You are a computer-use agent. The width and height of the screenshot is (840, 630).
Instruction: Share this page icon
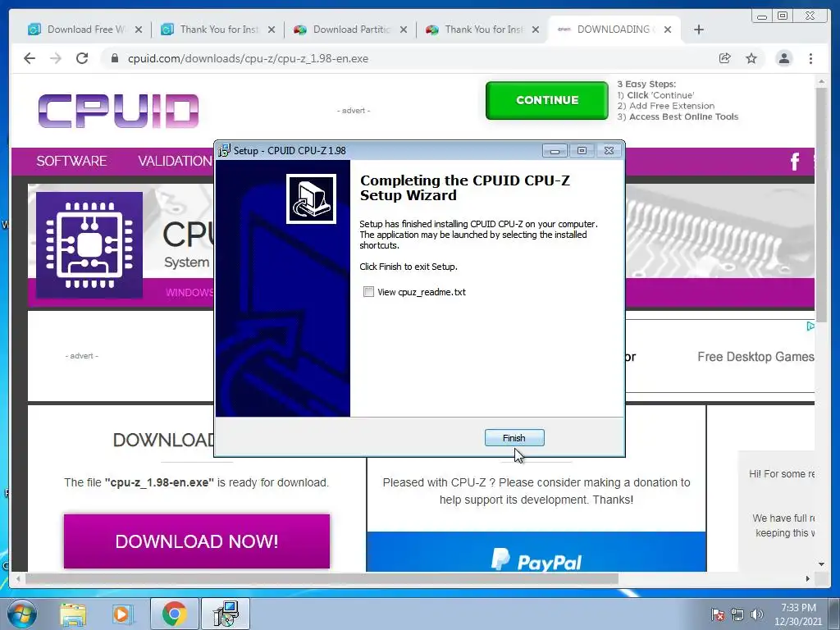[725, 58]
